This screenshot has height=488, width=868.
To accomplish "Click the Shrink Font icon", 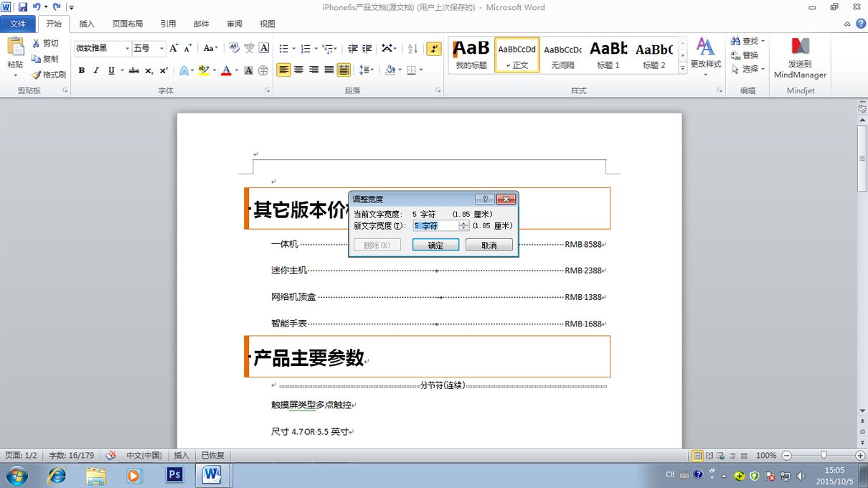I will point(188,48).
